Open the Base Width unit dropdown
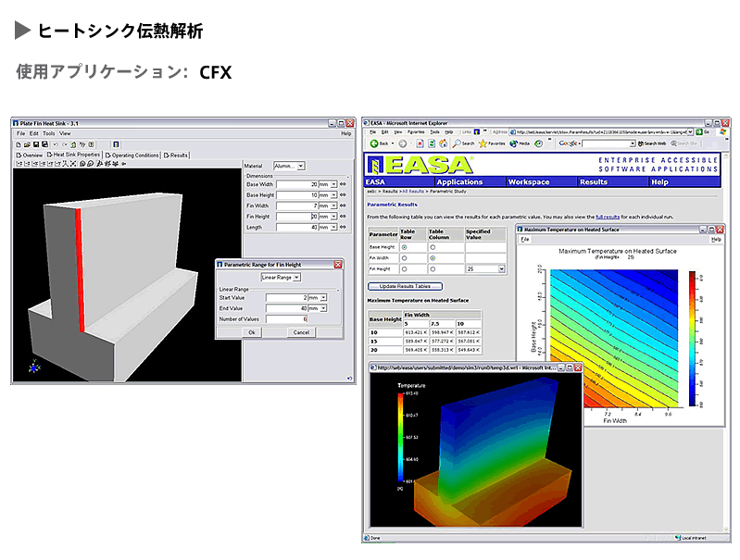 (334, 184)
